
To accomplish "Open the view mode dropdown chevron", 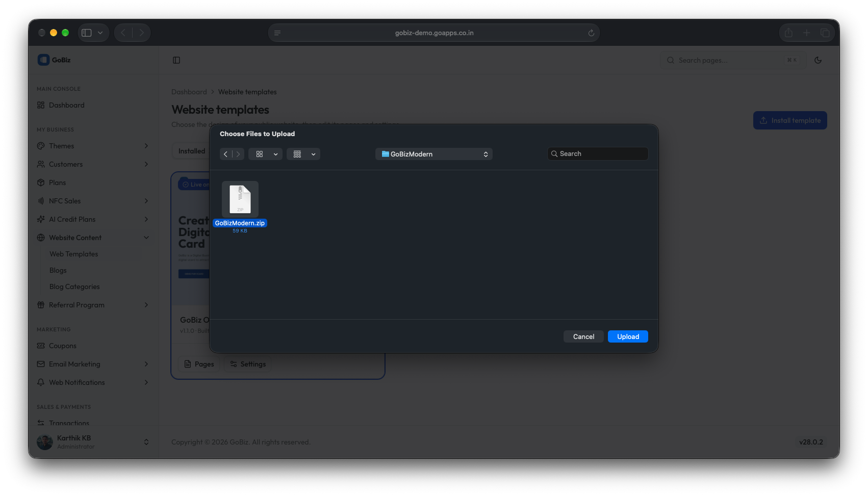I will click(x=275, y=154).
